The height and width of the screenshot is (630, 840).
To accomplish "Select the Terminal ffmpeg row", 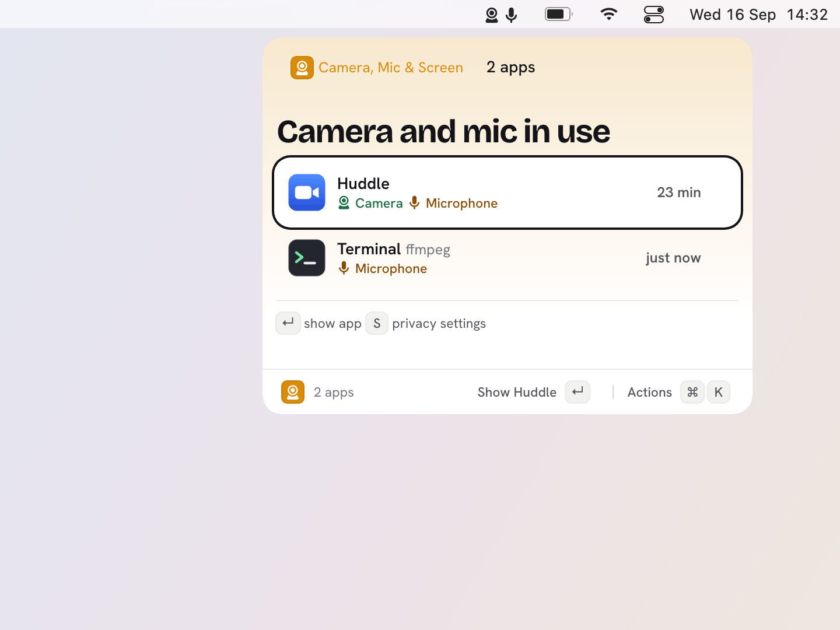I will (x=508, y=258).
